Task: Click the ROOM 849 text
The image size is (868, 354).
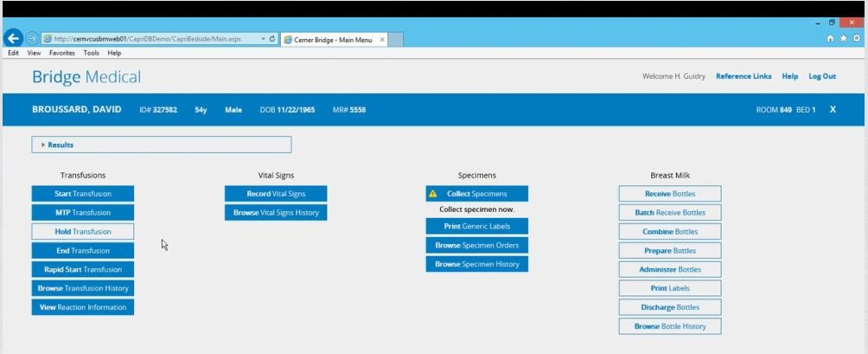Action: [774, 110]
